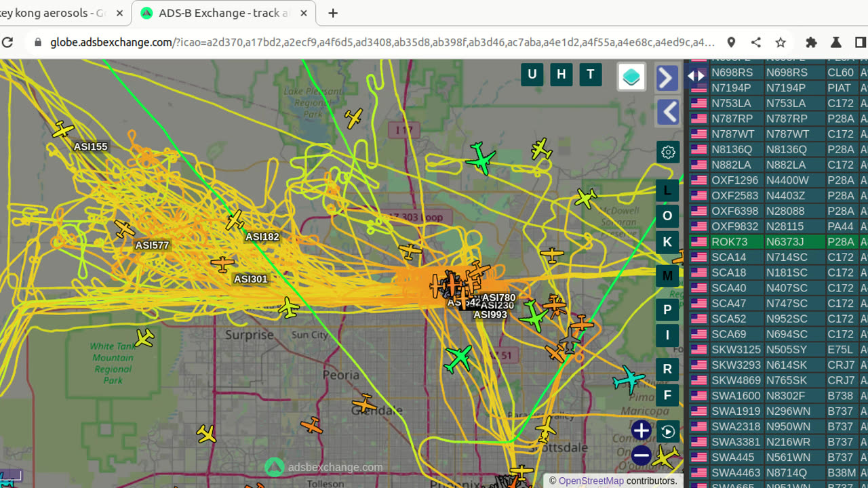Viewport: 868px width, 488px height.
Task: Toggle the R map button
Action: [667, 369]
